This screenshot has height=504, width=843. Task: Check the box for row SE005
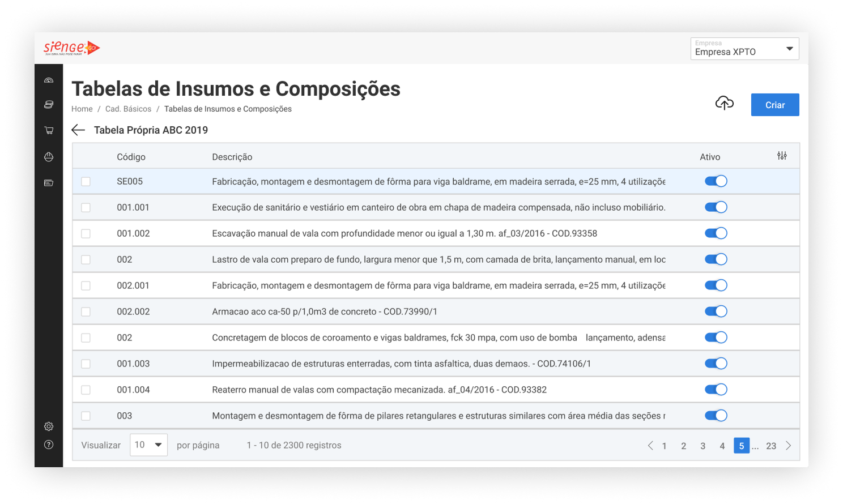coord(86,182)
